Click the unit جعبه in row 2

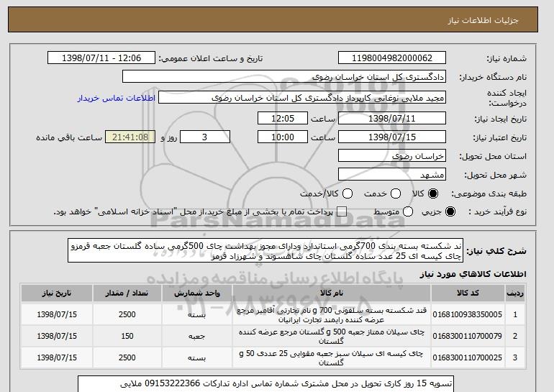click(x=197, y=336)
